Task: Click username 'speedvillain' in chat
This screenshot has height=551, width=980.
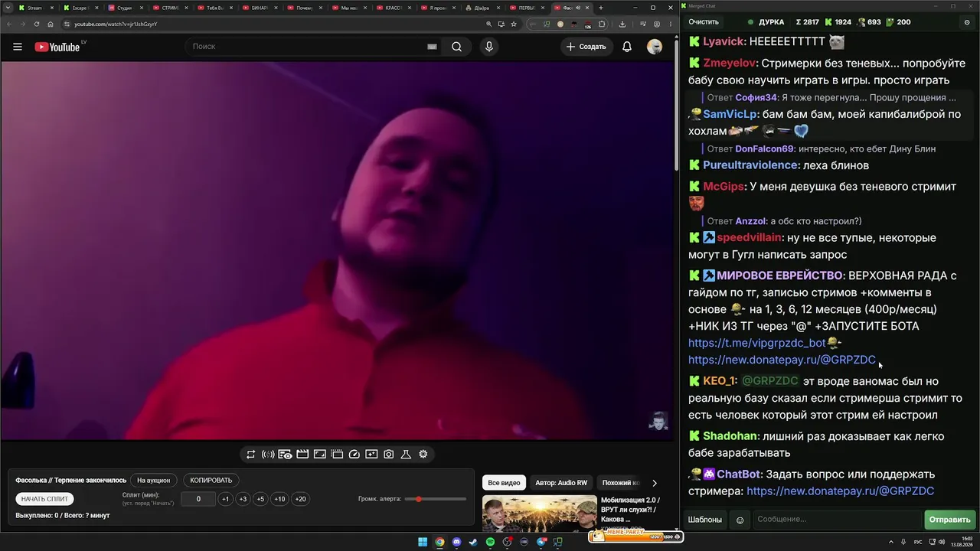Action: [749, 238]
